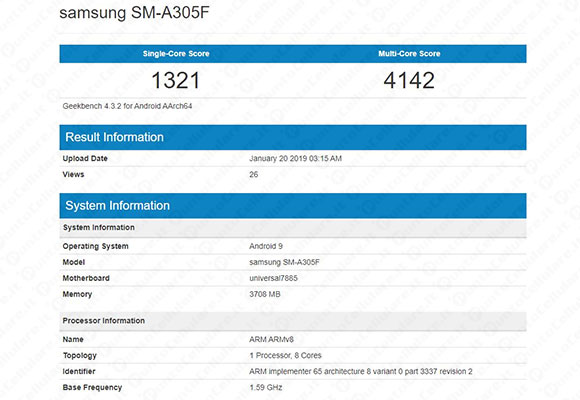This screenshot has width=580, height=400.
Task: Select the Upload Date label
Action: click(x=85, y=158)
